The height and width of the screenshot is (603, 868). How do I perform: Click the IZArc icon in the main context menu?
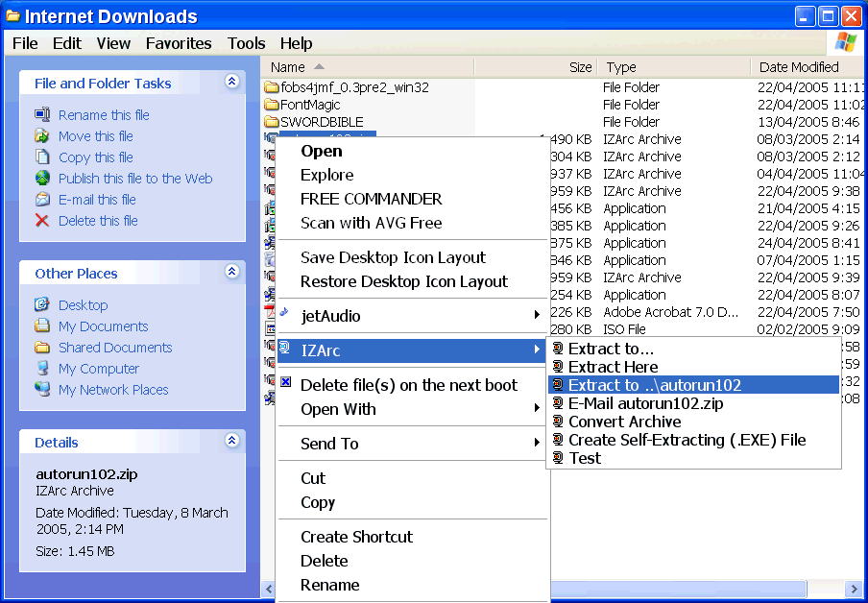click(285, 348)
